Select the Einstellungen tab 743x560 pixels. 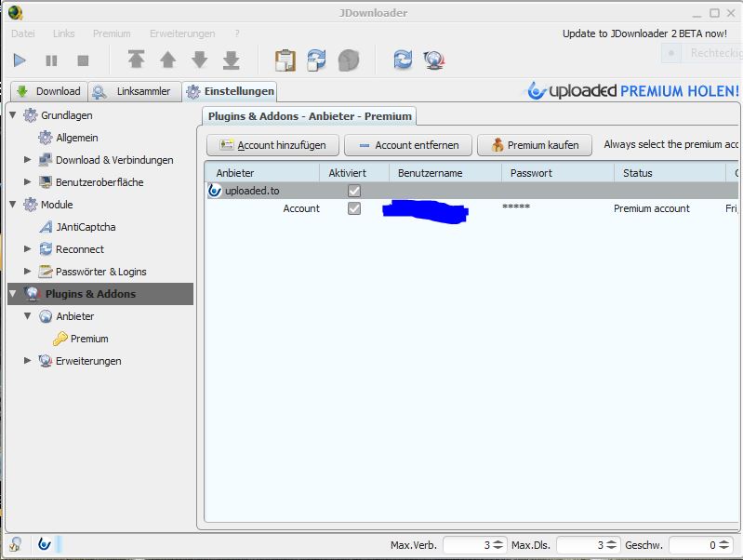tap(230, 91)
